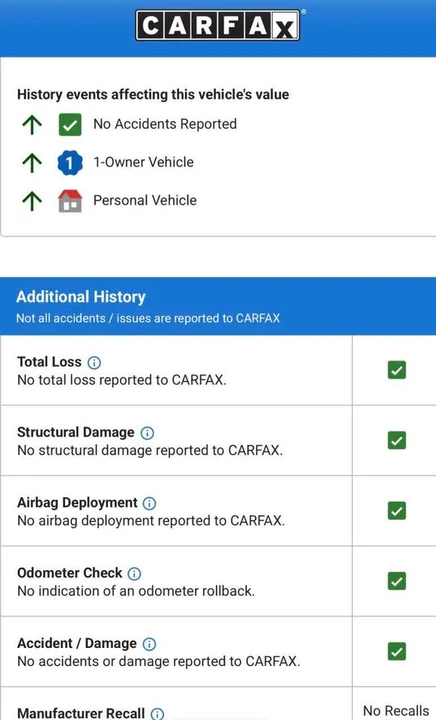Click the Accident / Damage green checkbox
Screen dimensions: 436x720
coord(397,651)
